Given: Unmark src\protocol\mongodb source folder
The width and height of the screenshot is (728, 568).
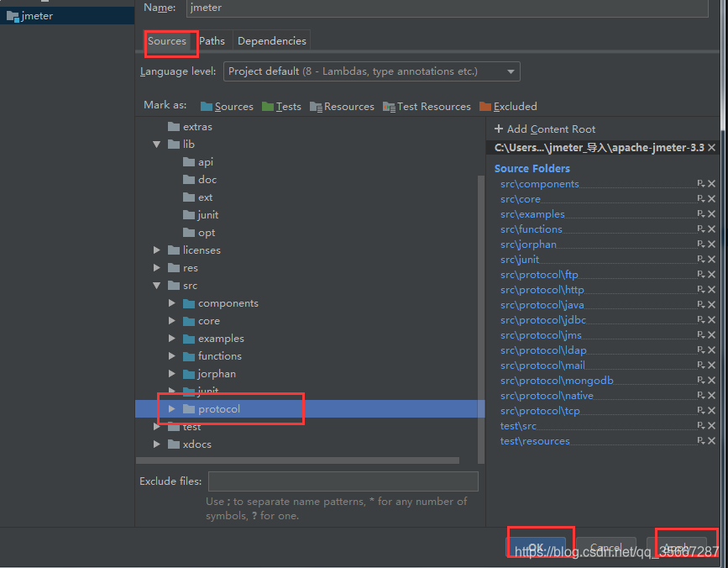Looking at the screenshot, I should pyautogui.click(x=711, y=381).
